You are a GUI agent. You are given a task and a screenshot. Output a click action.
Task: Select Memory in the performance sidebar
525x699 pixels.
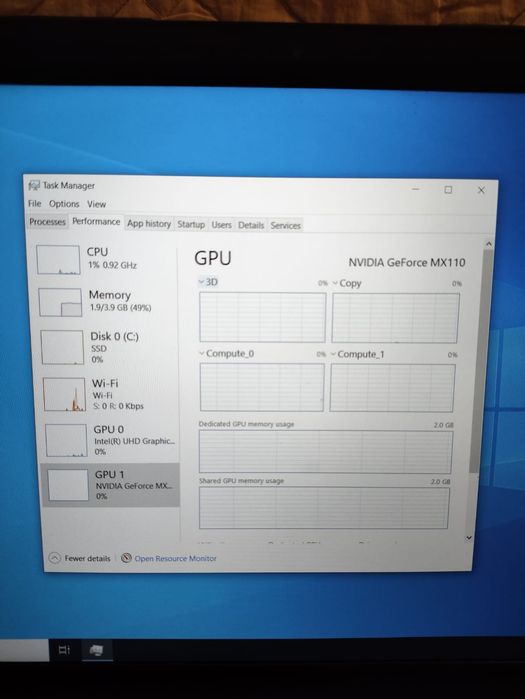pos(107,301)
